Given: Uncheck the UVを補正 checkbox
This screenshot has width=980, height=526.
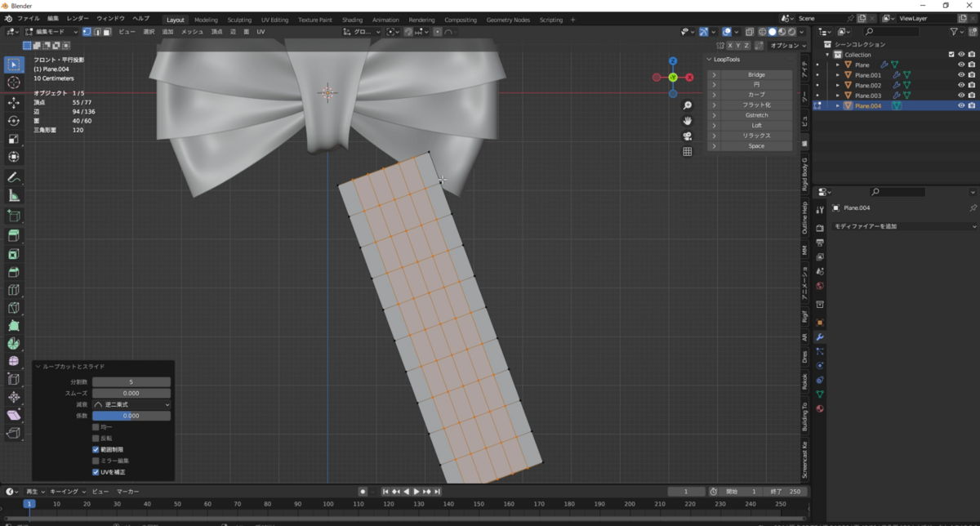Looking at the screenshot, I should pyautogui.click(x=96, y=472).
